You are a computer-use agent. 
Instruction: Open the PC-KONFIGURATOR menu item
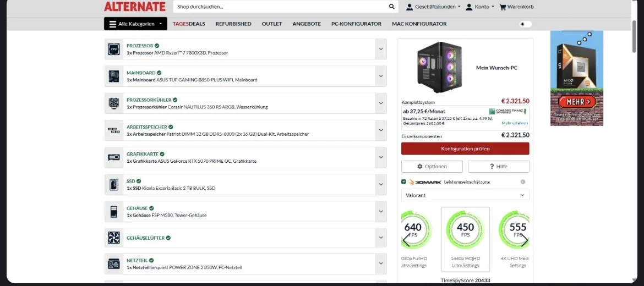[x=356, y=24]
